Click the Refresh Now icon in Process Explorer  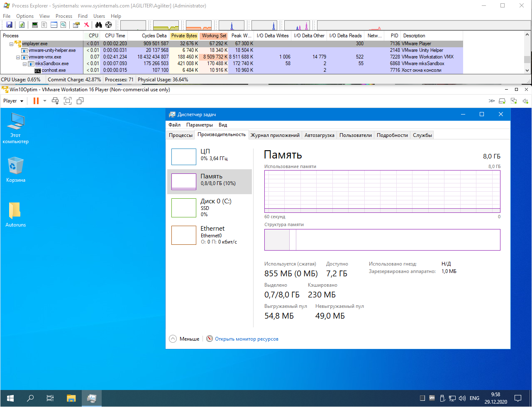22,25
